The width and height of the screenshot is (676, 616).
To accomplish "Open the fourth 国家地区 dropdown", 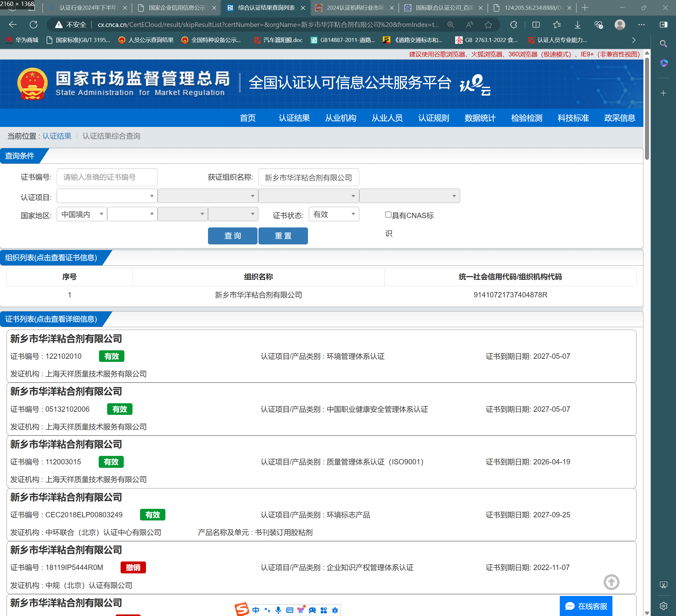I will click(233, 214).
